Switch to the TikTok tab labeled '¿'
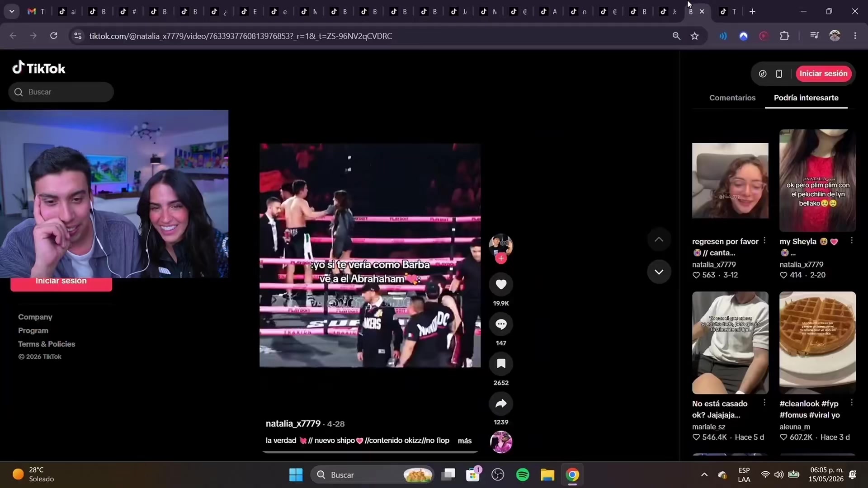The image size is (868, 488). coord(219,11)
